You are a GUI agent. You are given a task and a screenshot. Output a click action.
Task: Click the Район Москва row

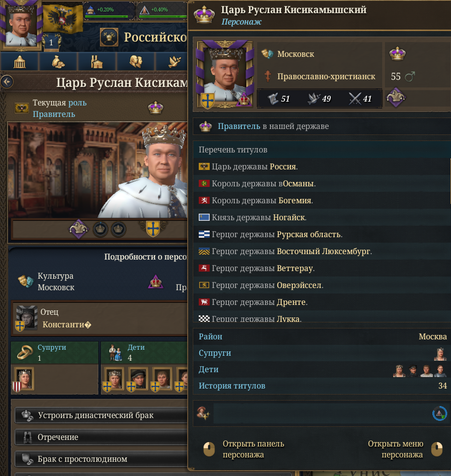(x=322, y=337)
